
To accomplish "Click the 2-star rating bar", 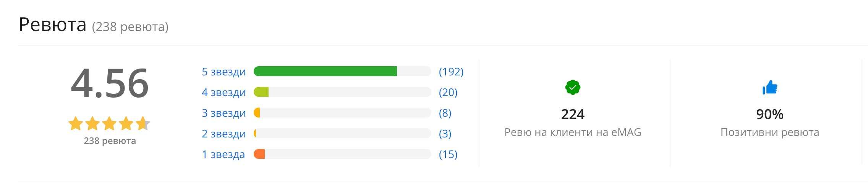I will [342, 133].
